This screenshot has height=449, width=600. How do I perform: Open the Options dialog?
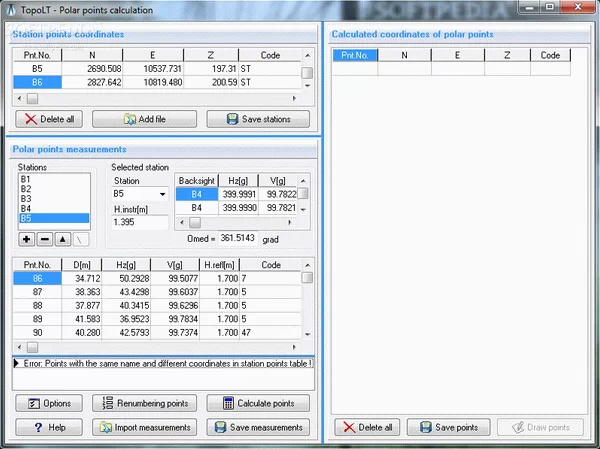[x=48, y=403]
